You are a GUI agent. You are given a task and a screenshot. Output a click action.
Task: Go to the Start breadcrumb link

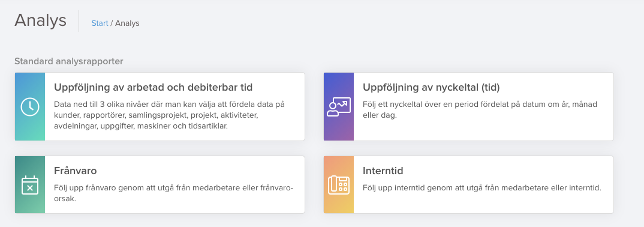point(100,23)
